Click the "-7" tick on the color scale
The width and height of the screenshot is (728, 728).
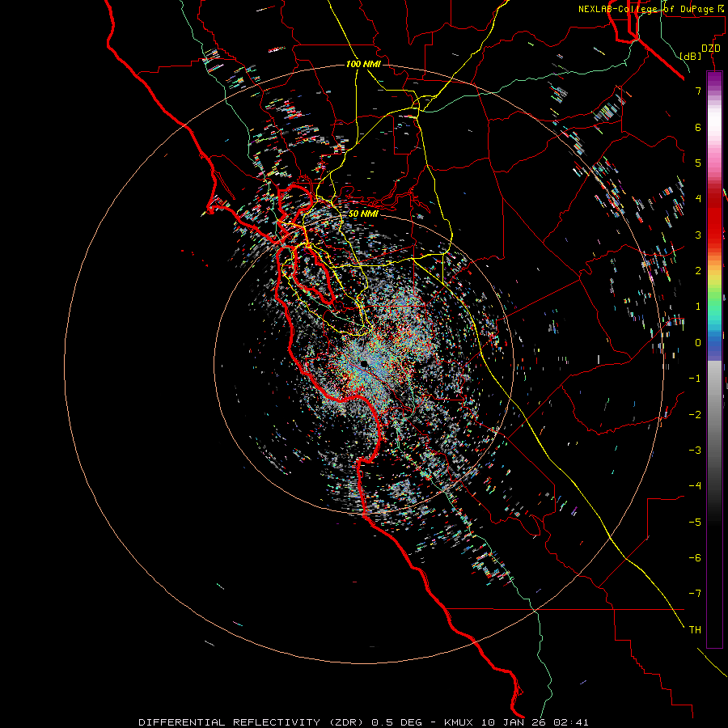(x=695, y=594)
